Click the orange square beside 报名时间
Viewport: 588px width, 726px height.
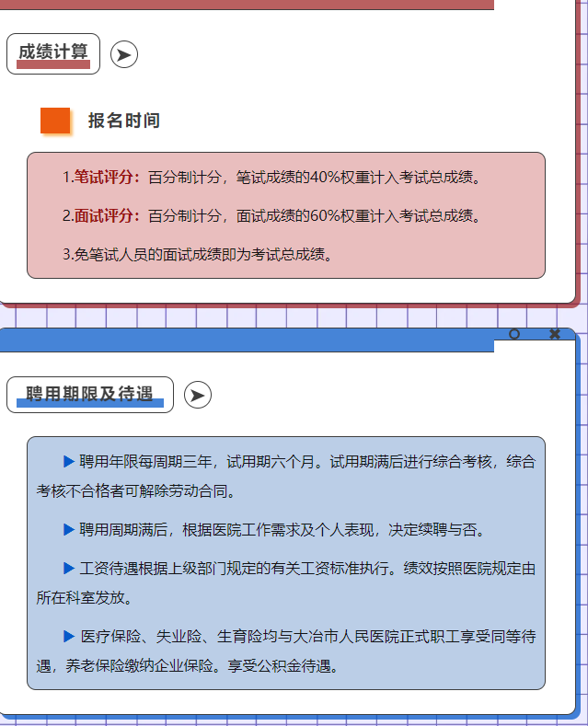pyautogui.click(x=55, y=121)
